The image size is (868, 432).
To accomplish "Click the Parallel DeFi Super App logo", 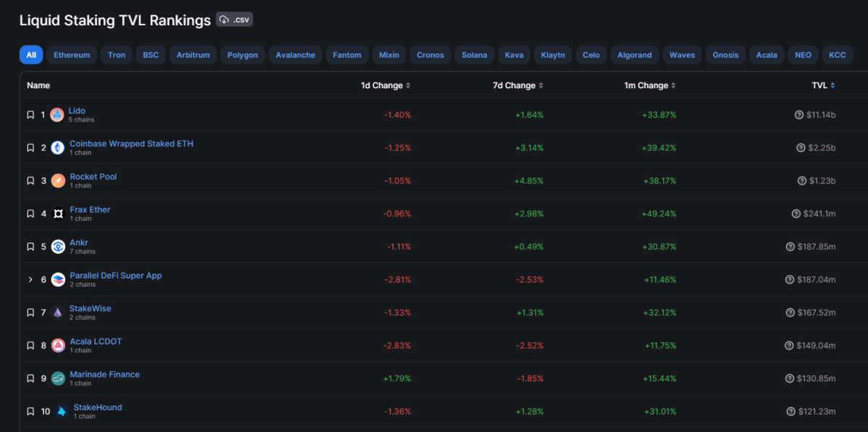I will pos(58,279).
